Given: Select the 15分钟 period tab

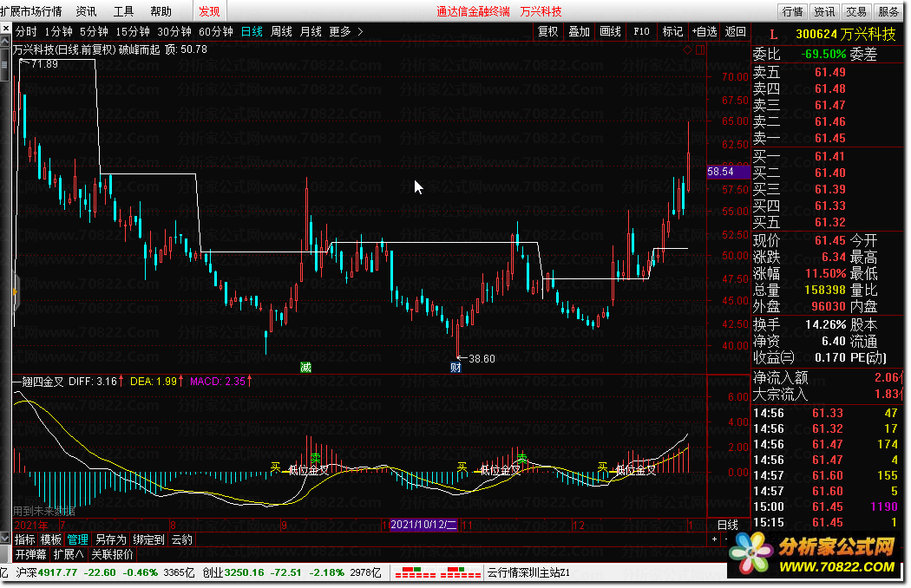Looking at the screenshot, I should tap(133, 32).
